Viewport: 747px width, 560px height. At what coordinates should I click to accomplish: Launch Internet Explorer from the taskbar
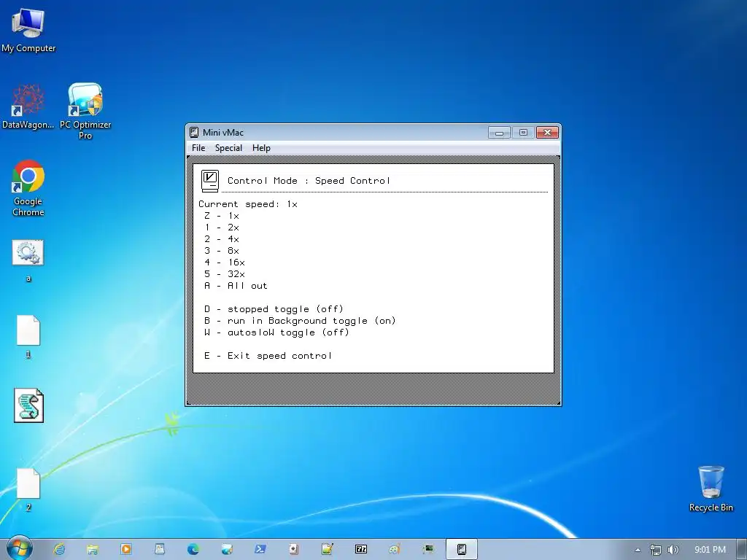[x=59, y=549]
